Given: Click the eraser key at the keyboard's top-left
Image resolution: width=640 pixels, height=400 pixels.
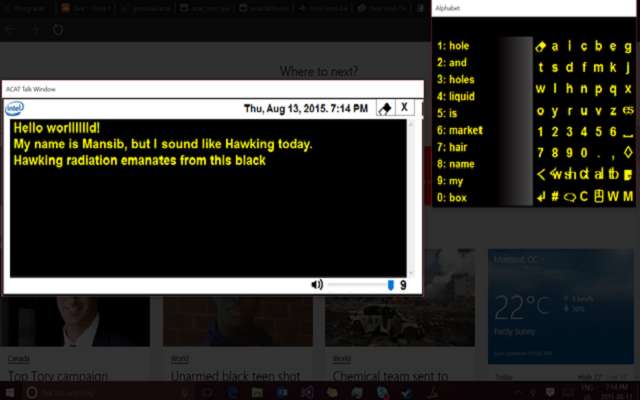Looking at the screenshot, I should tap(541, 46).
